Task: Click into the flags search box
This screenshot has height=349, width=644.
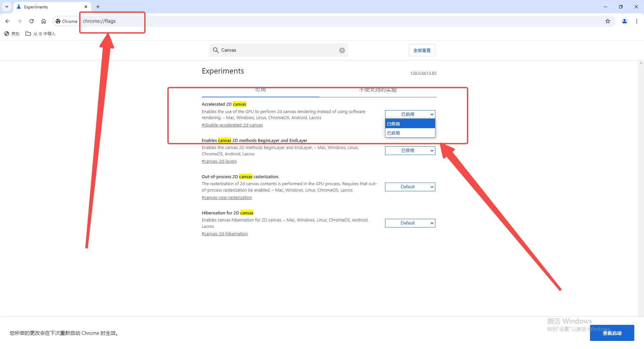Action: [x=278, y=50]
